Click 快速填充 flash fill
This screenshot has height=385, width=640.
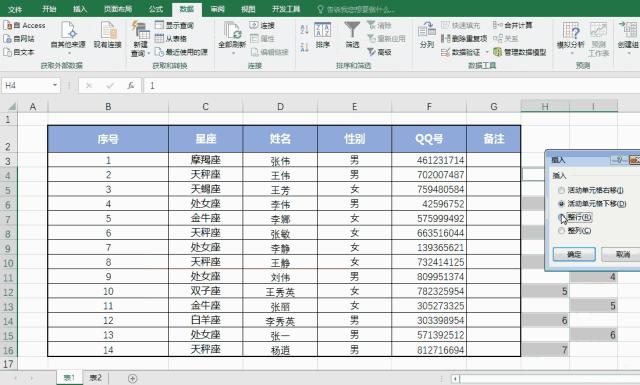tap(461, 25)
